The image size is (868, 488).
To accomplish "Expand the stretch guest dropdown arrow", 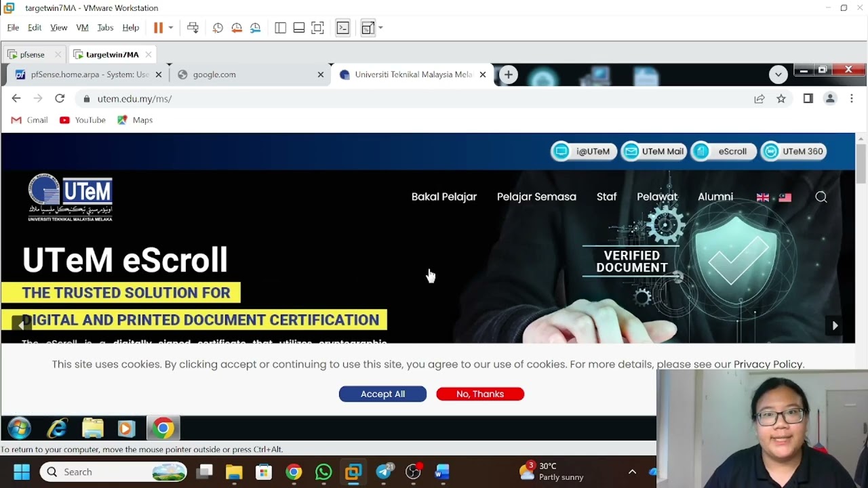I will pos(380,28).
